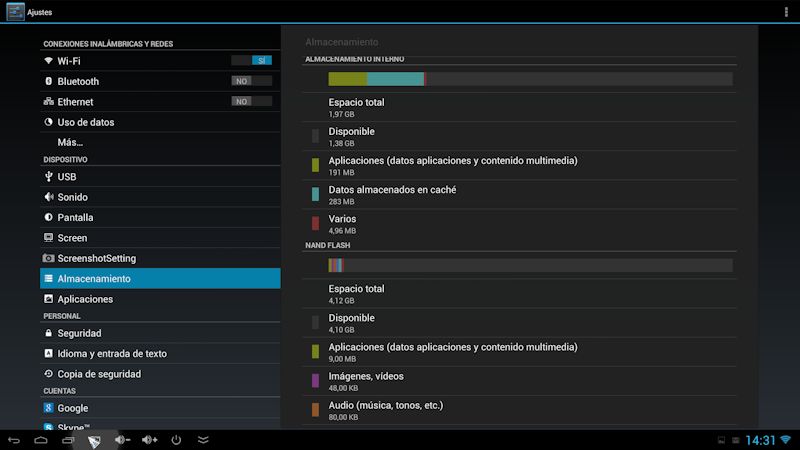The image size is (800, 450).
Task: Tap the screenshot capture button in navbar
Action: pyautogui.click(x=94, y=440)
